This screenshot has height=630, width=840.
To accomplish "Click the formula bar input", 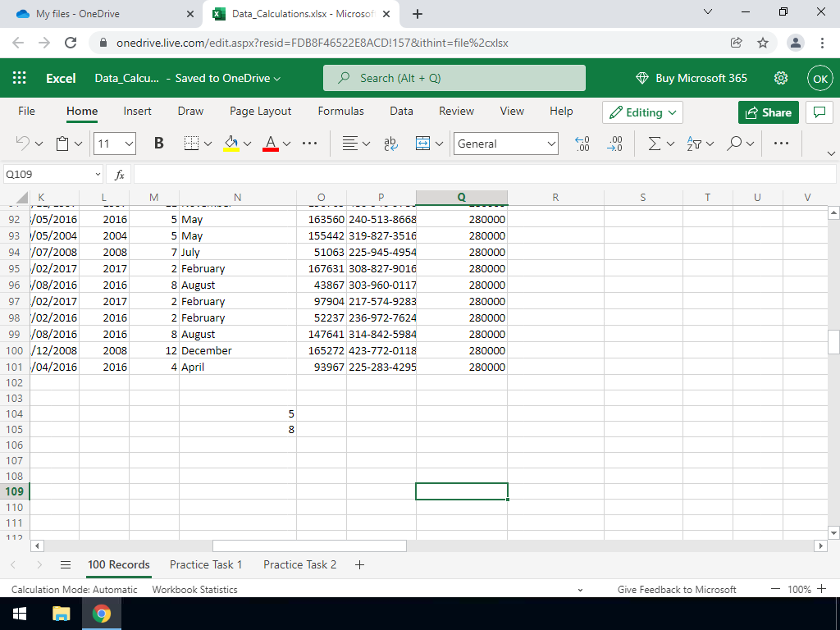I will point(484,175).
